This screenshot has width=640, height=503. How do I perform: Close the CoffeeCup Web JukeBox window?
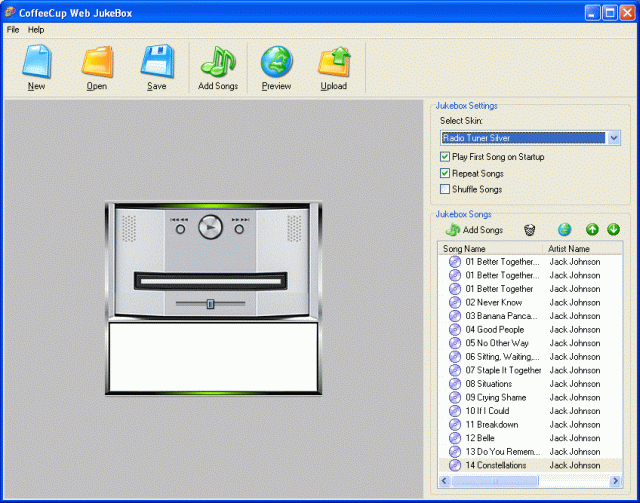(x=627, y=13)
